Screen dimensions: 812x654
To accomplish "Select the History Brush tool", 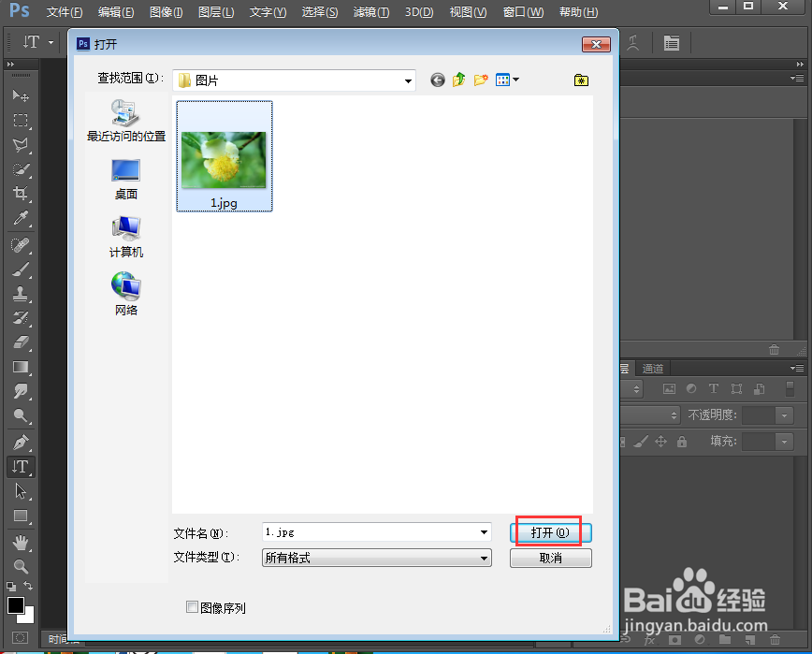I will [21, 318].
